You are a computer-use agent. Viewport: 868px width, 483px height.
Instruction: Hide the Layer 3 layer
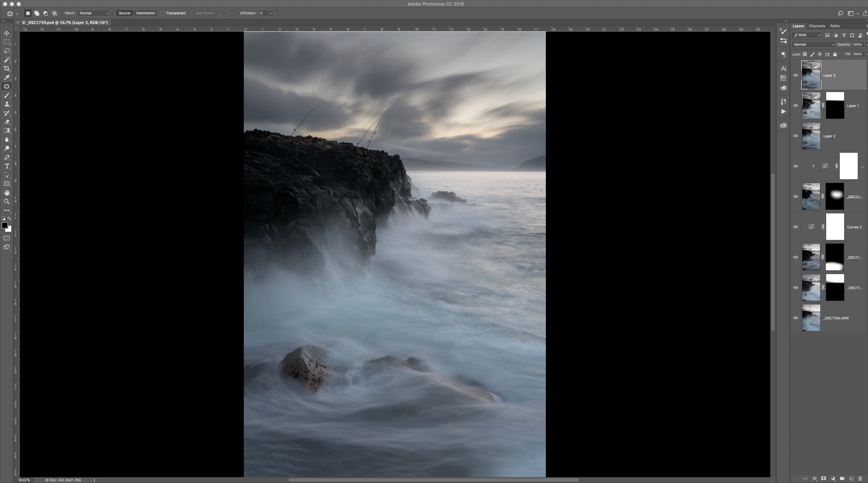[x=795, y=75]
